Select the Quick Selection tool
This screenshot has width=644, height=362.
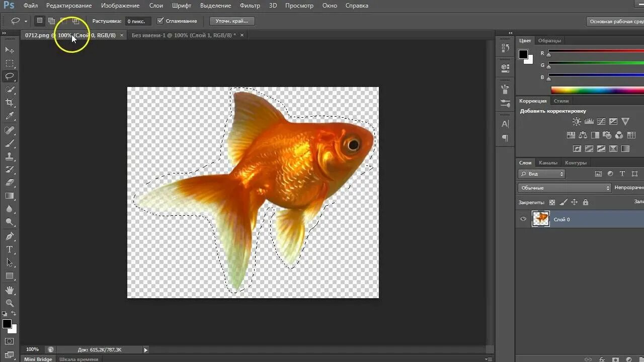(x=10, y=89)
